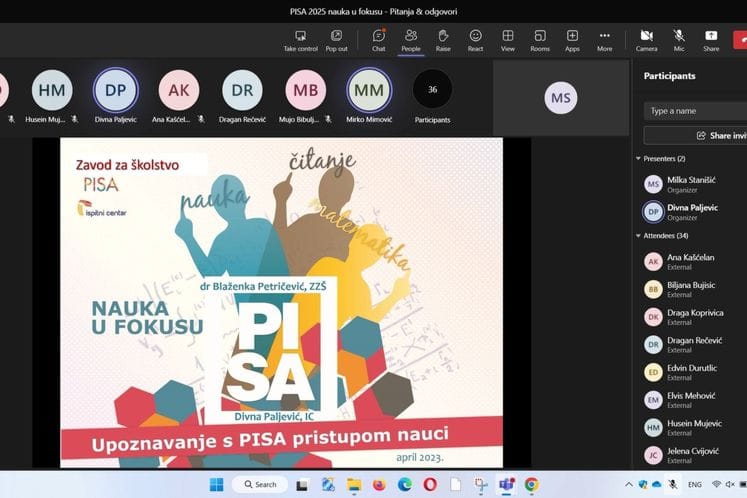The height and width of the screenshot is (498, 747).
Task: Select Biljana Bujisic in the attendees list
Action: 691,289
